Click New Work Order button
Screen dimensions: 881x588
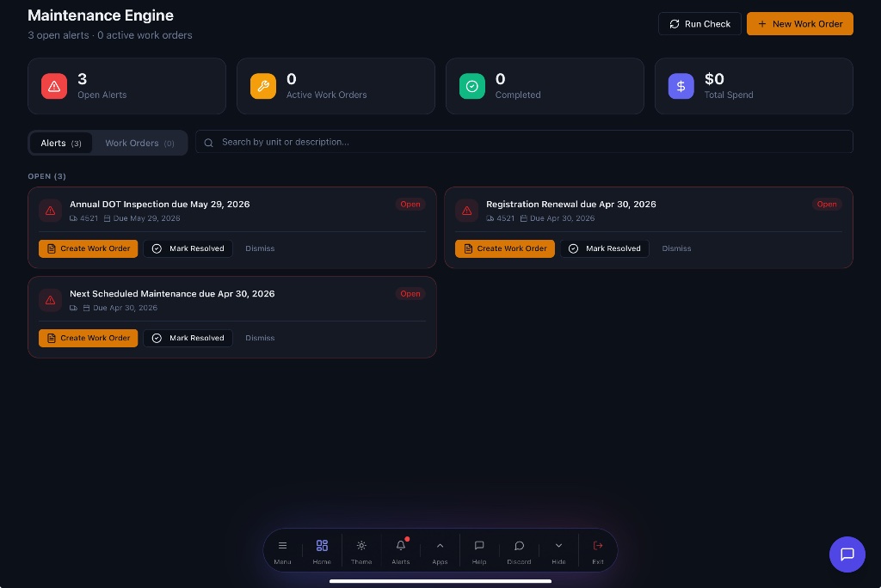point(799,23)
